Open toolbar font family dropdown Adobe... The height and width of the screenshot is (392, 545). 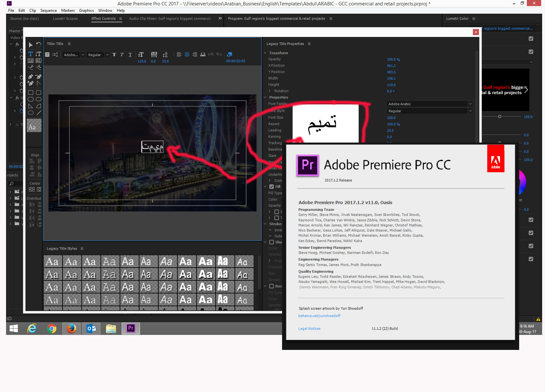74,55
